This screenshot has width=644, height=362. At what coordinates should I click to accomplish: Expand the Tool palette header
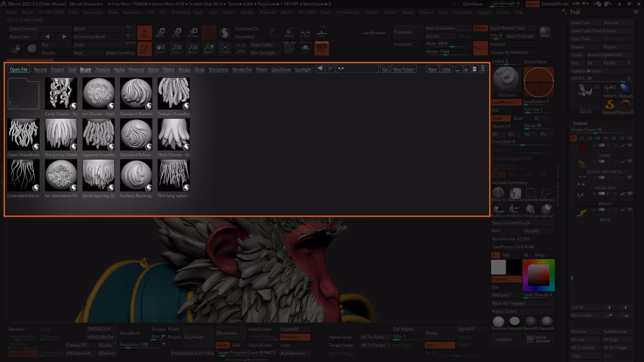(575, 12)
